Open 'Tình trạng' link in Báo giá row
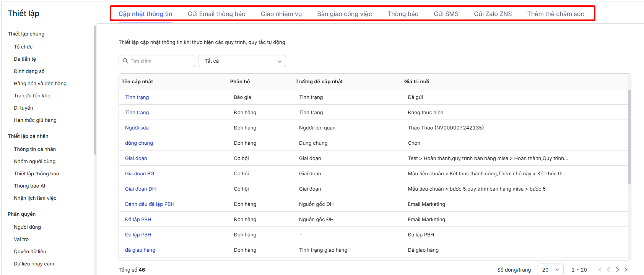 coord(137,97)
